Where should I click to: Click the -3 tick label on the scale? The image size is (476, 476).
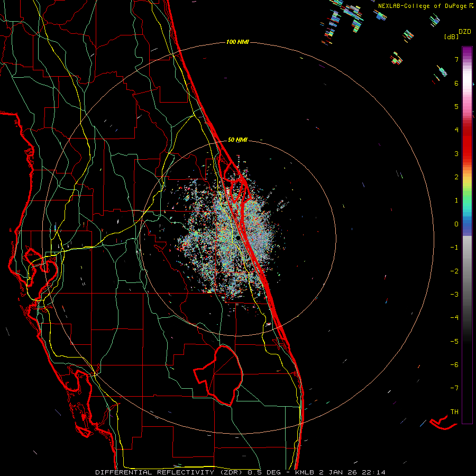(x=454, y=295)
